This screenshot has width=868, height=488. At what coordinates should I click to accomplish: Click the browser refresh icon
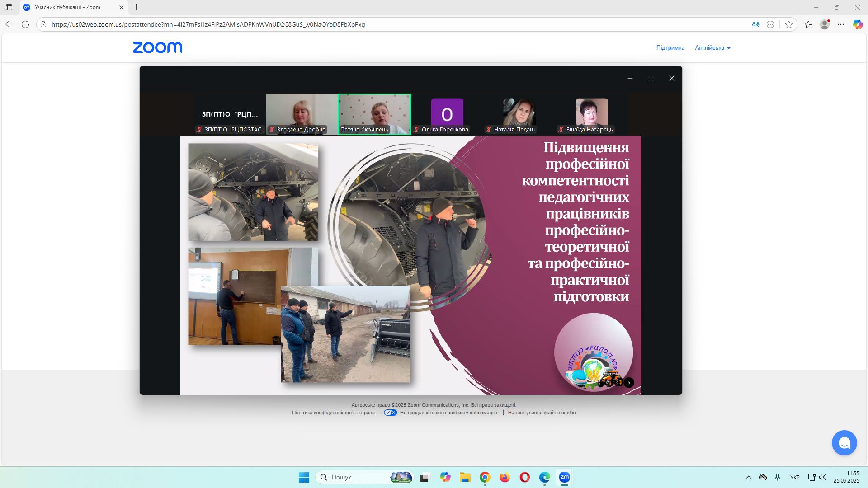coord(25,24)
